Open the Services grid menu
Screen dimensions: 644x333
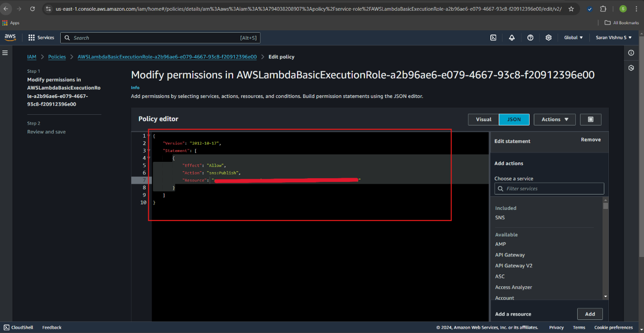[x=41, y=38]
